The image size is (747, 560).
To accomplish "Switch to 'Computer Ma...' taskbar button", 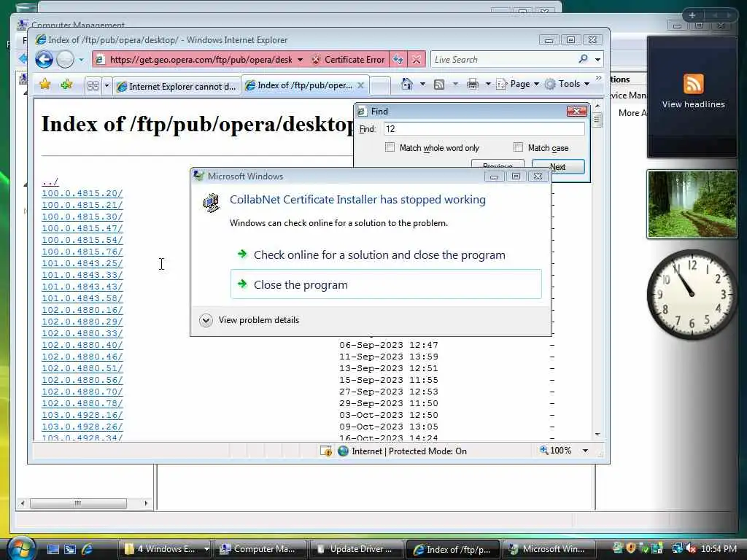I will click(260, 549).
